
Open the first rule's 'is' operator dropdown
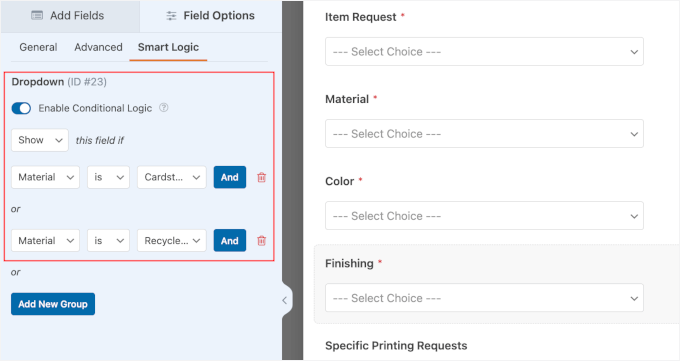108,177
